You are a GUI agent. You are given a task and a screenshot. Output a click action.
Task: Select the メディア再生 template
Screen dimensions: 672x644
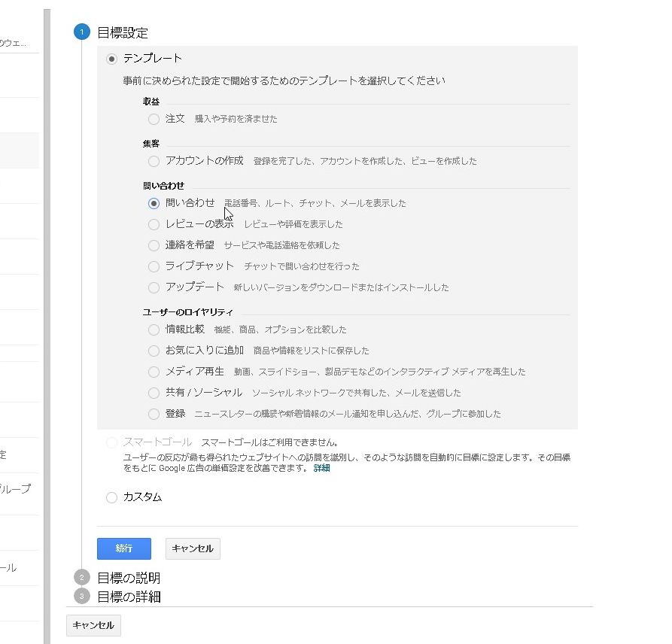(x=154, y=372)
